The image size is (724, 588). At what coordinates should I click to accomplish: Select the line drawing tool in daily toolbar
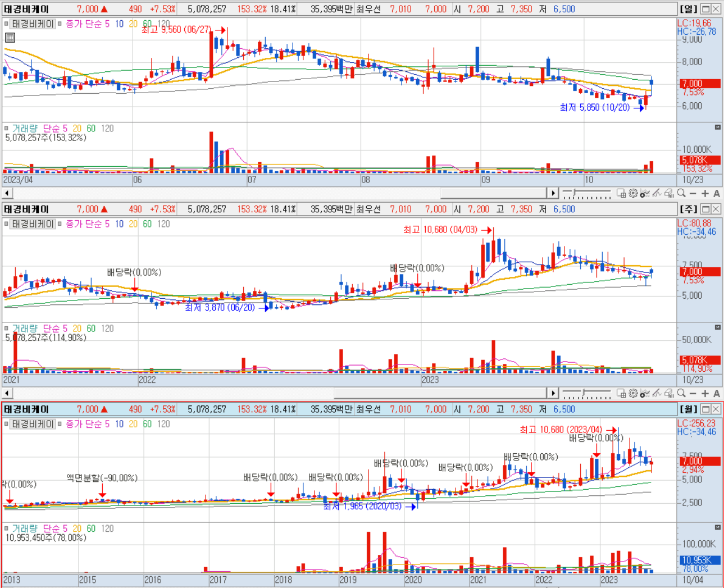(657, 193)
